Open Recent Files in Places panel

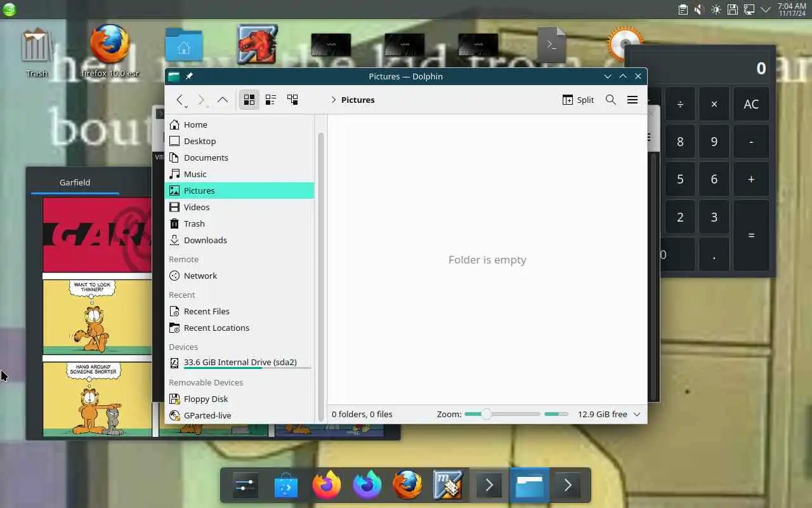240,311
